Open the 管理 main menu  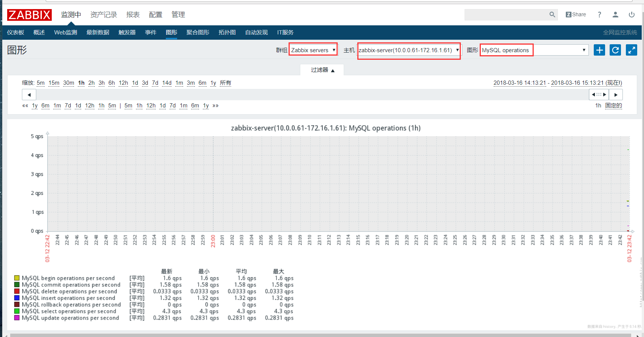[178, 15]
